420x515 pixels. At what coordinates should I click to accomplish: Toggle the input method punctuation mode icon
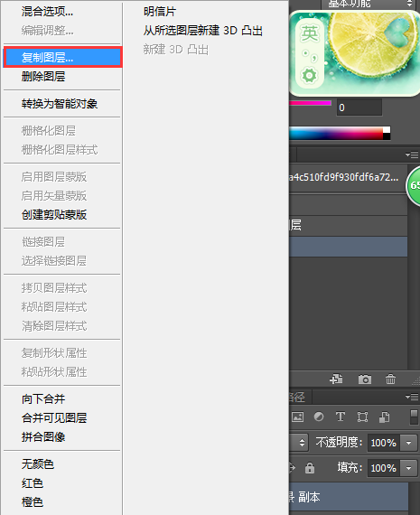click(x=310, y=55)
